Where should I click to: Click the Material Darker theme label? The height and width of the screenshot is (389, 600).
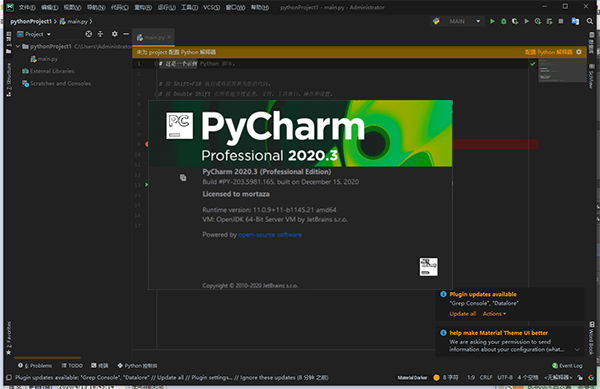(x=412, y=378)
